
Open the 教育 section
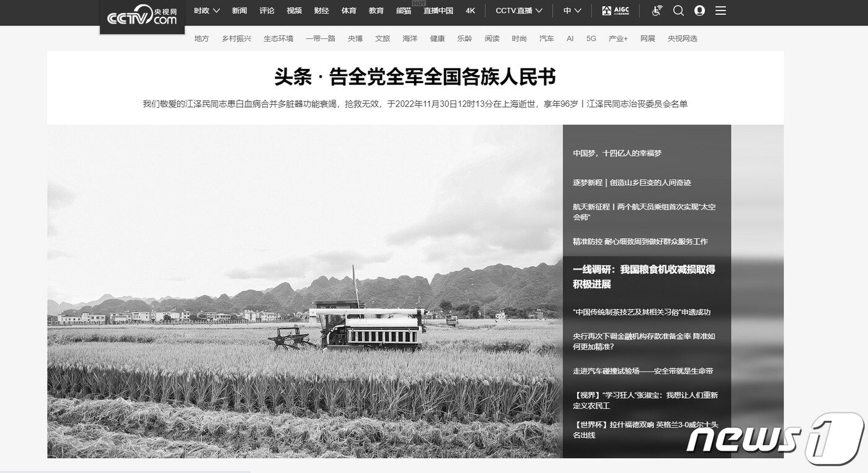coord(376,11)
